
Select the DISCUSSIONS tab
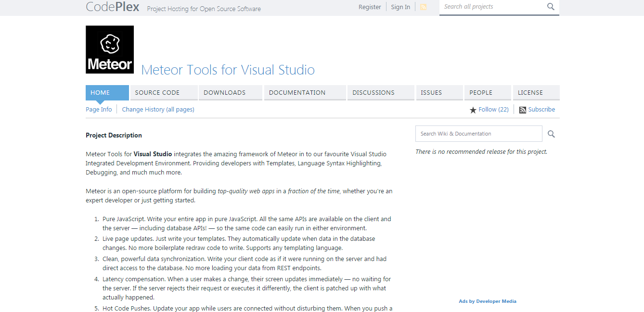[381, 92]
